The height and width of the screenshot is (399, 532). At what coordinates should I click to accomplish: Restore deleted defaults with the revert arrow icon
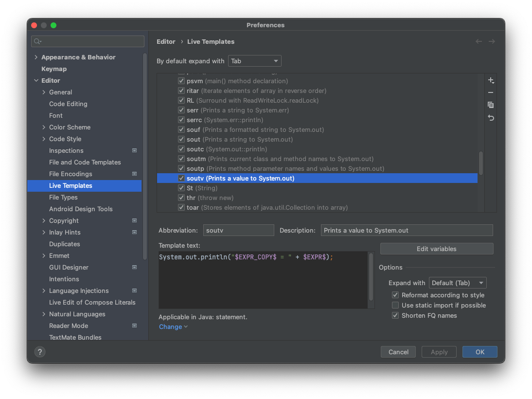tap(491, 117)
